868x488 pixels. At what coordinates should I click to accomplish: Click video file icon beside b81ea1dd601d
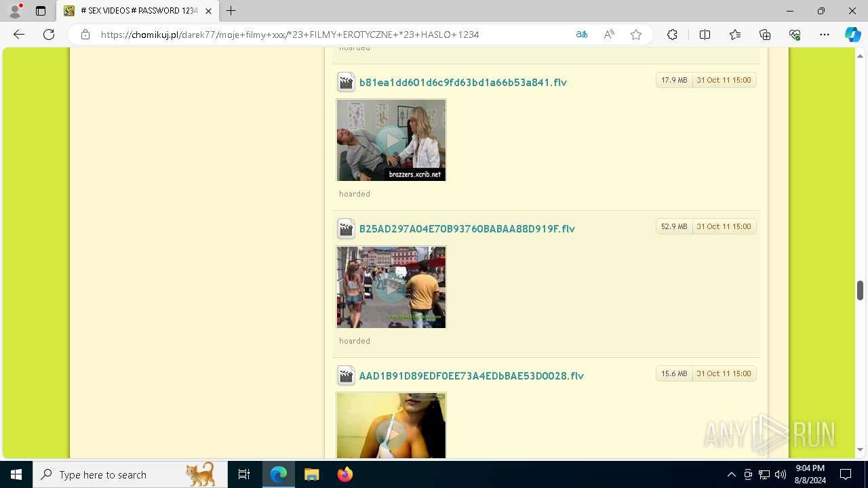(346, 82)
